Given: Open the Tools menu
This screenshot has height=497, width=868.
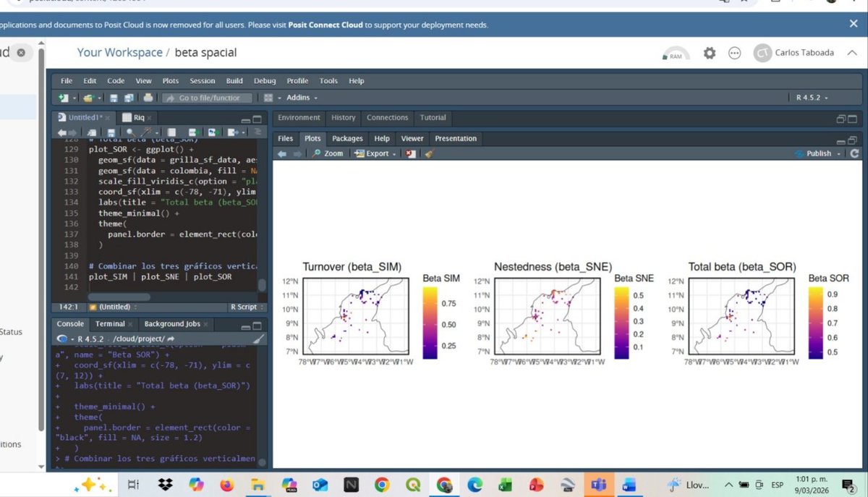Looking at the screenshot, I should [328, 81].
